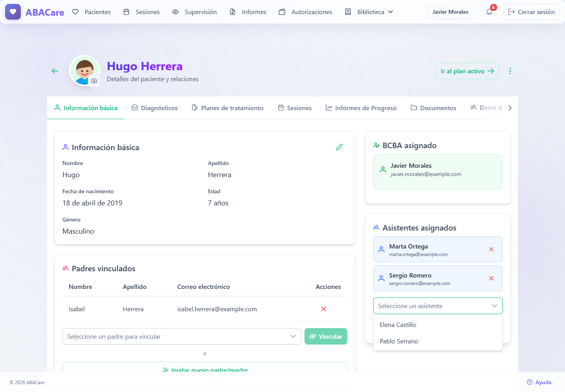Click marta.ortega@example.com email text
The image size is (565, 392).
(x=418, y=254)
